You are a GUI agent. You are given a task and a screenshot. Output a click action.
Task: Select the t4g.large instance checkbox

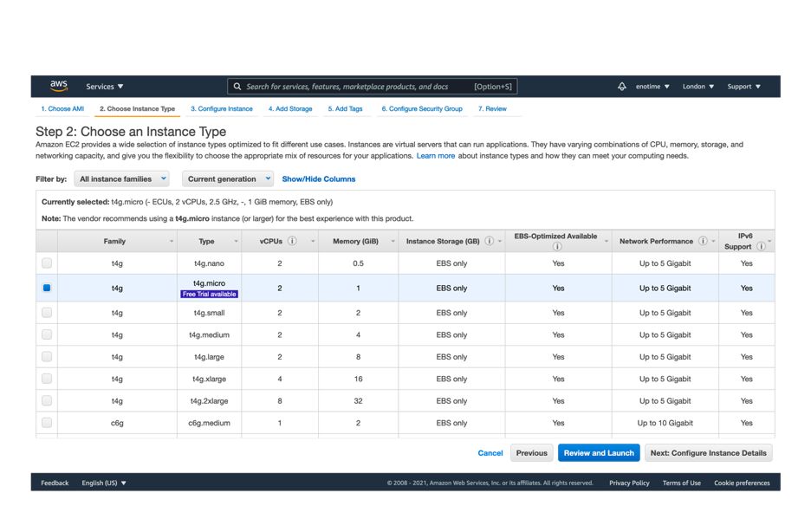coord(47,357)
